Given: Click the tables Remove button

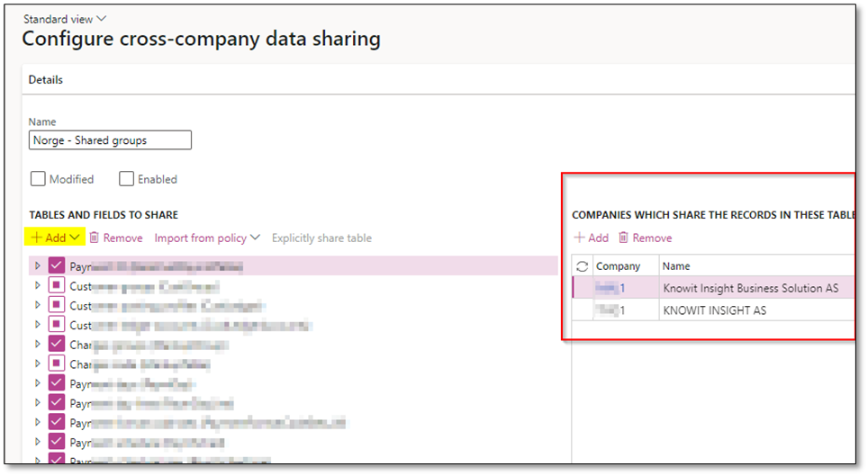Looking at the screenshot, I should [122, 238].
